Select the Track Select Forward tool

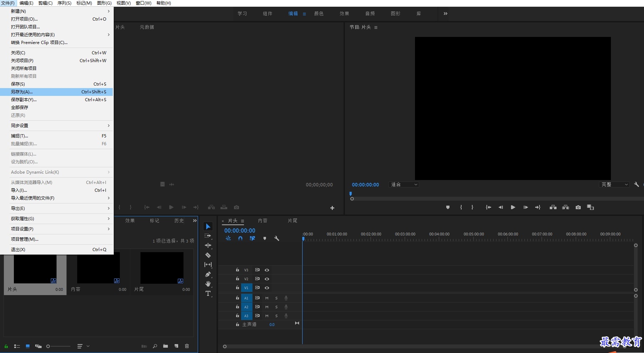208,236
